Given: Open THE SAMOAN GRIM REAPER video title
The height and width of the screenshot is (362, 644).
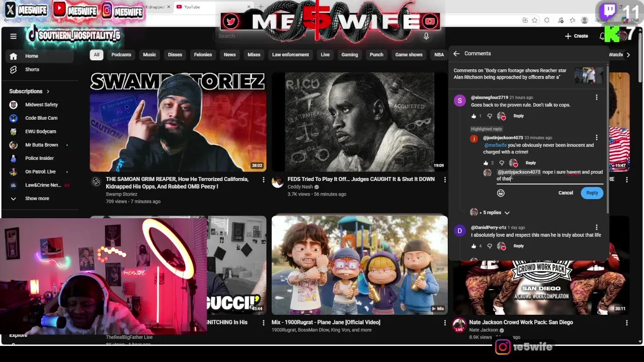Looking at the screenshot, I should [x=177, y=183].
